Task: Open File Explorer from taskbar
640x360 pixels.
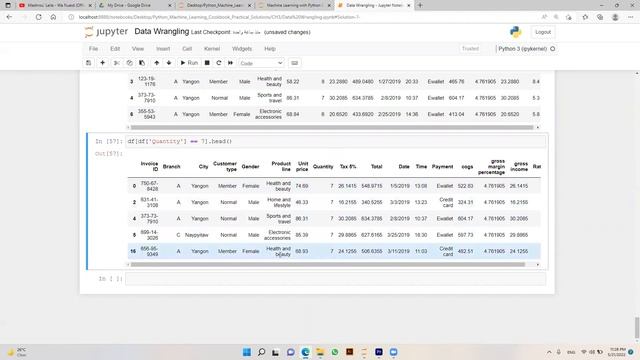Action: point(320,352)
